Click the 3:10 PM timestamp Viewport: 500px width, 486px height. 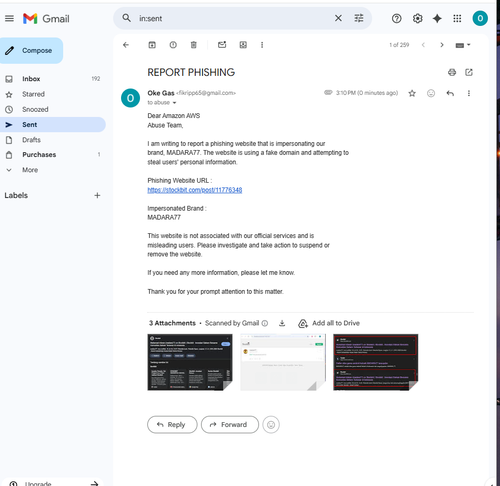pyautogui.click(x=367, y=93)
